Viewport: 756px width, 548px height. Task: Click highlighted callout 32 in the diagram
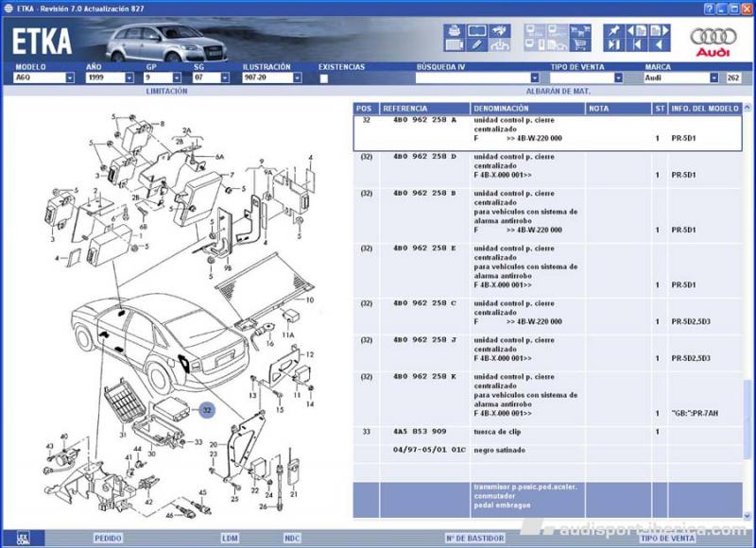click(x=207, y=410)
